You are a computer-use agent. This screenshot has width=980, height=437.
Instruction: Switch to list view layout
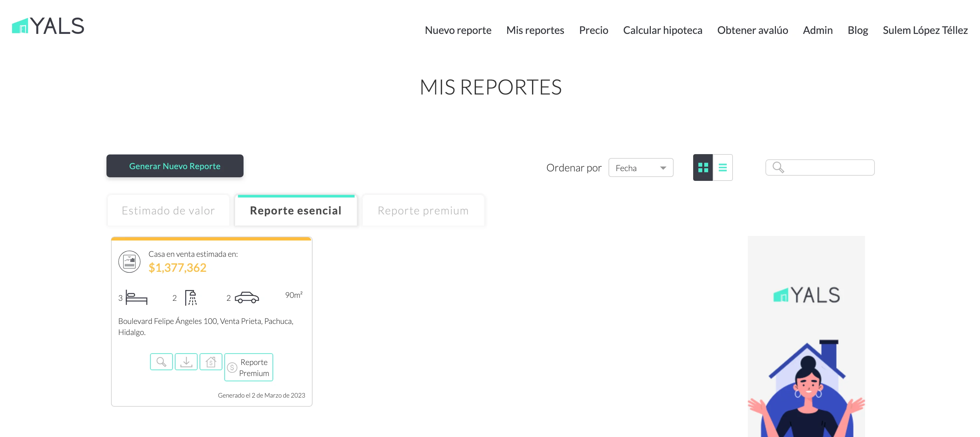click(x=722, y=168)
